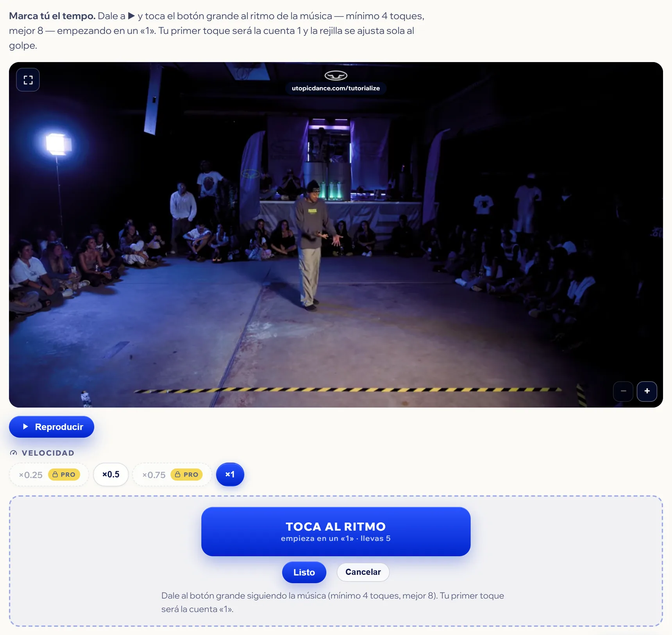Select the ×0.75 PRO speed option
Screen dimensions: 672x635
172,474
